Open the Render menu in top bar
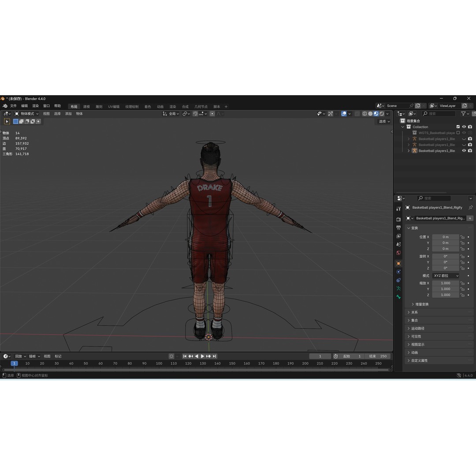The width and height of the screenshot is (476, 476). point(36,106)
